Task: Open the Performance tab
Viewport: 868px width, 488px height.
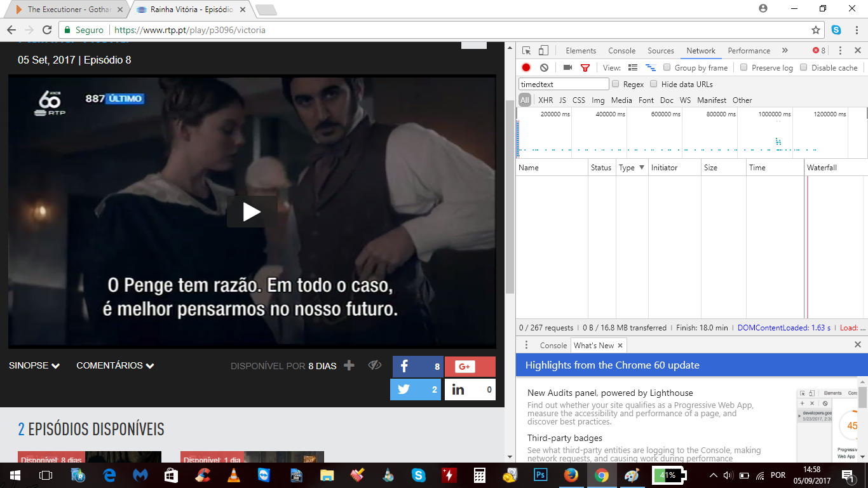Action: pyautogui.click(x=749, y=51)
